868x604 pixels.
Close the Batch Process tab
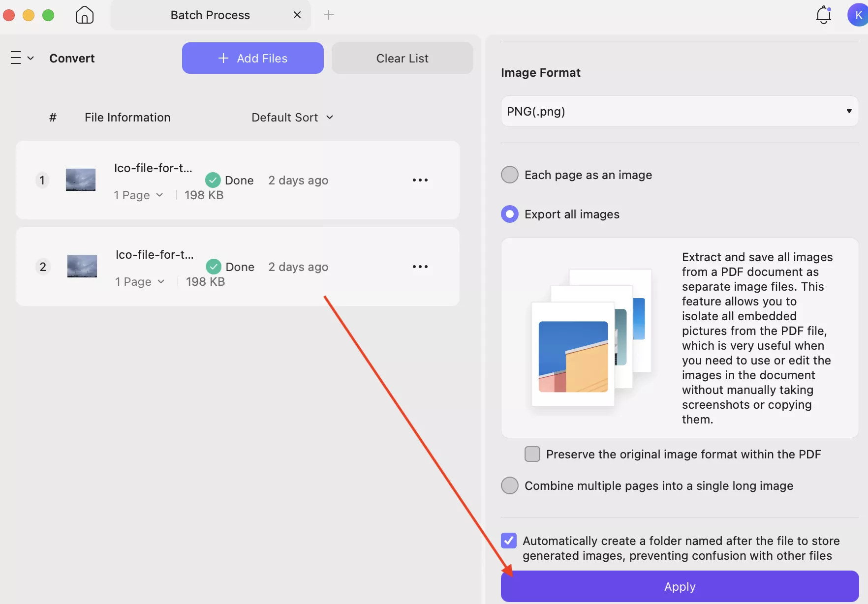click(x=297, y=15)
